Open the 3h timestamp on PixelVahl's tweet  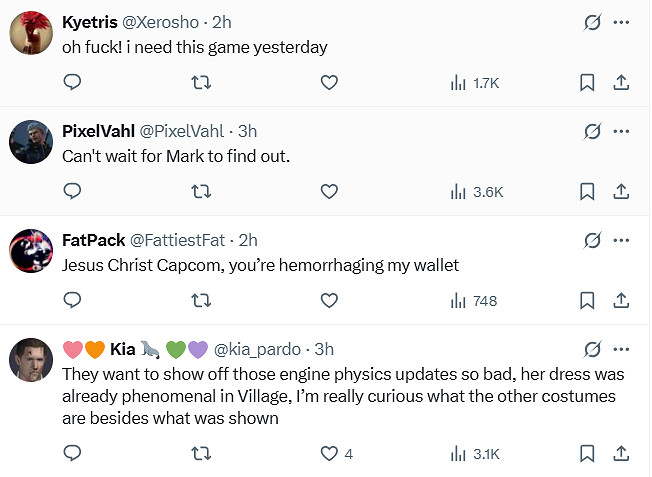click(x=248, y=131)
